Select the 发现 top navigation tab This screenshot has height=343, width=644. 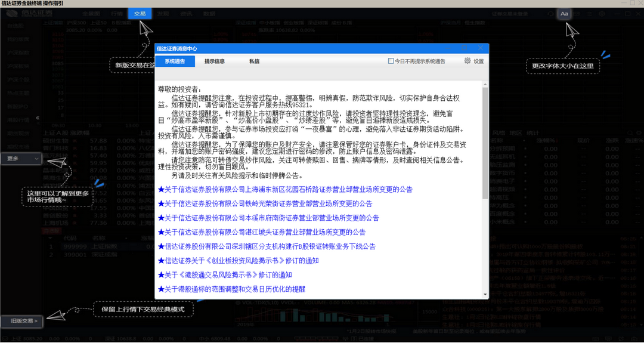(x=163, y=14)
